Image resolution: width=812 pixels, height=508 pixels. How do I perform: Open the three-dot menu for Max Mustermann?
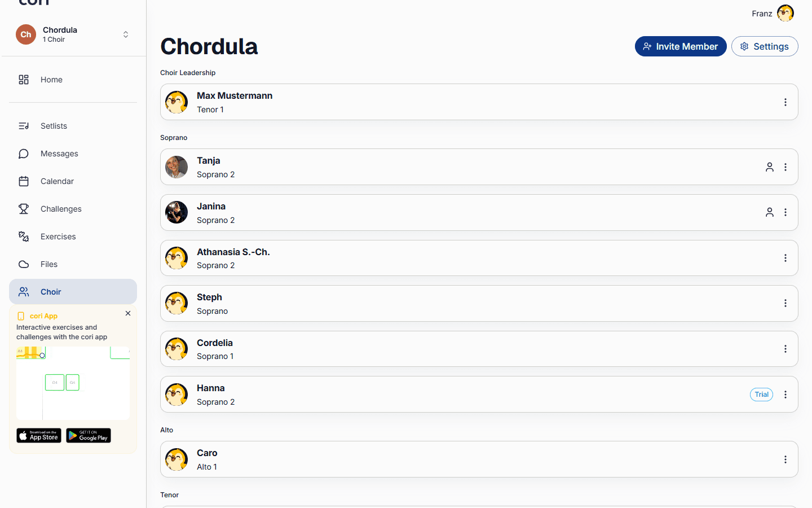785,102
